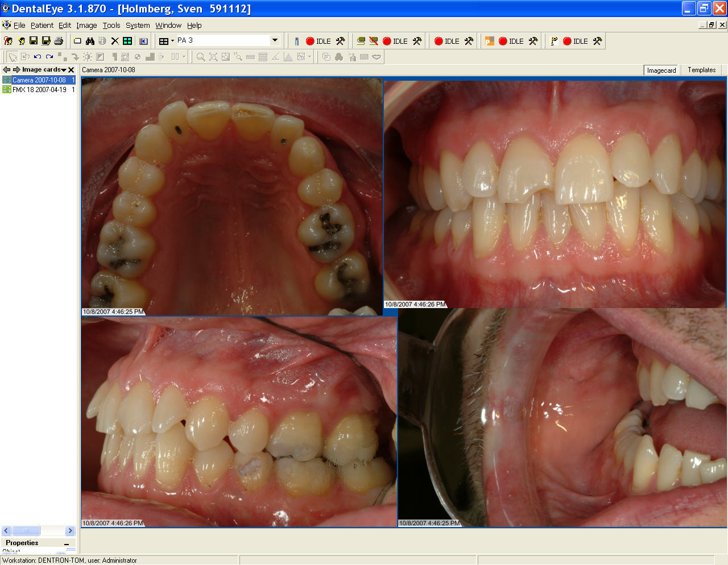Click the orange P device icon
This screenshot has height=565, width=728.
pos(489,41)
